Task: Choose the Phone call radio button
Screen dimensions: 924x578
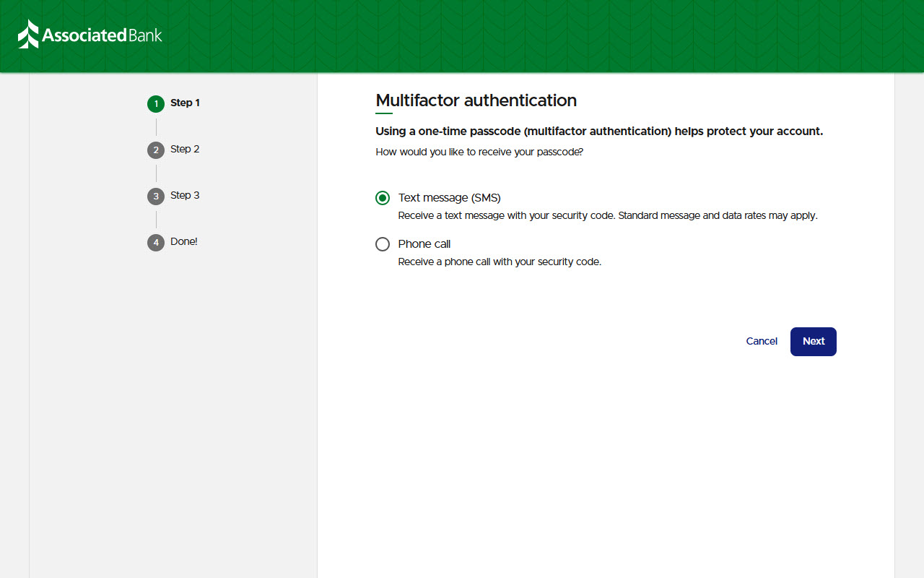Action: click(383, 244)
